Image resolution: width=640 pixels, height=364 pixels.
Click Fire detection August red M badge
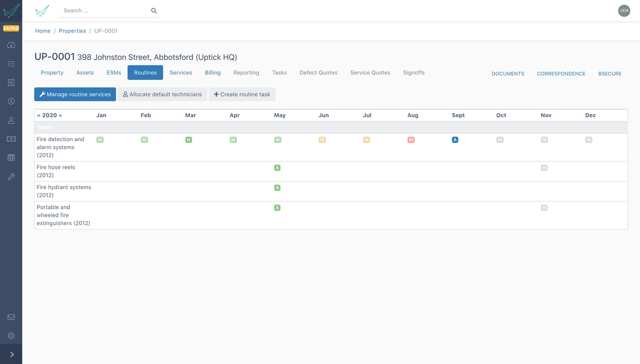coord(411,140)
